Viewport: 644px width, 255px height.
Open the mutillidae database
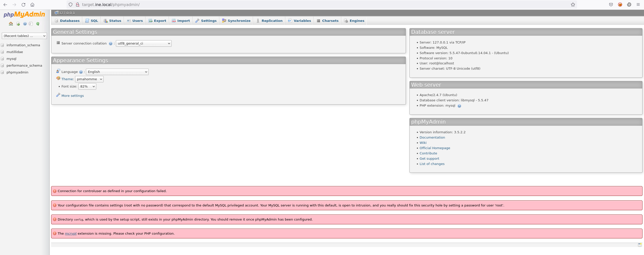[x=15, y=52]
